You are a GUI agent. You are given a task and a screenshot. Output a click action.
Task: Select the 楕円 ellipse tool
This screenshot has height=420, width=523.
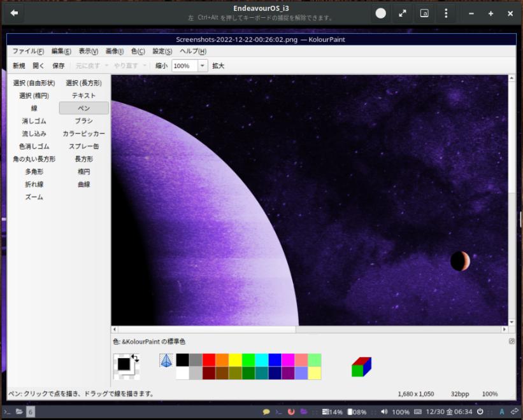83,172
